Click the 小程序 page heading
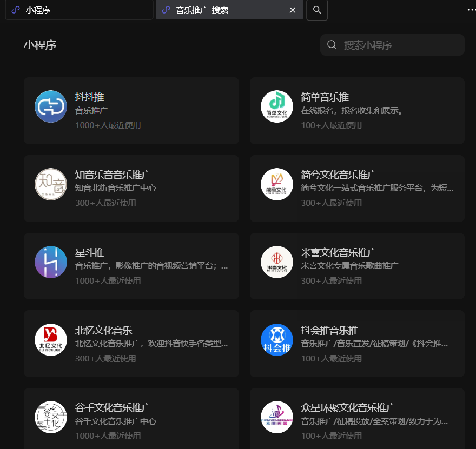The width and height of the screenshot is (476, 449). (x=40, y=45)
